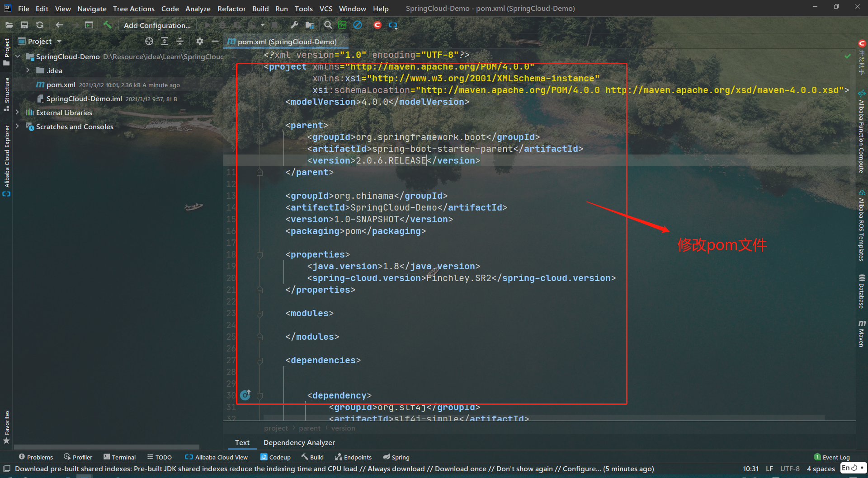Click the green inspections checkmark widget
868x478 pixels.
pyautogui.click(x=848, y=56)
